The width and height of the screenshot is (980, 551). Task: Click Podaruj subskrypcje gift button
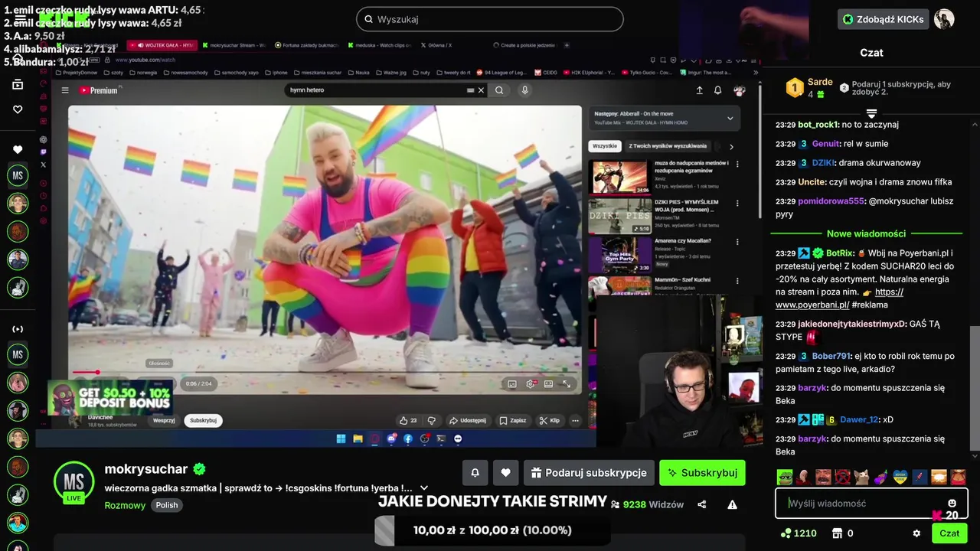click(589, 473)
